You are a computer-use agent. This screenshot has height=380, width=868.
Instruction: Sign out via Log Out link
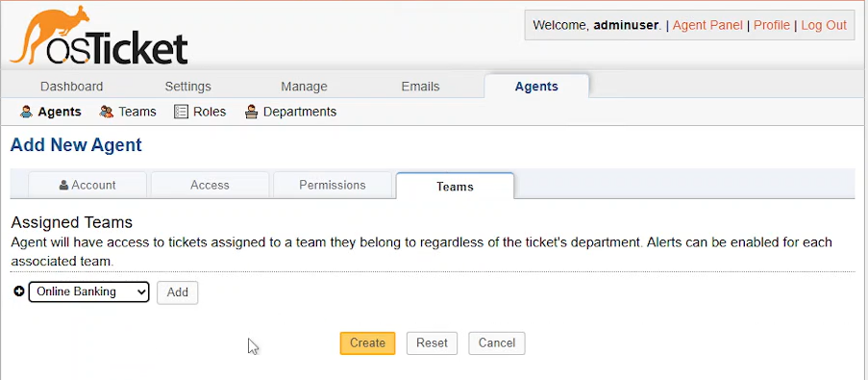point(824,25)
